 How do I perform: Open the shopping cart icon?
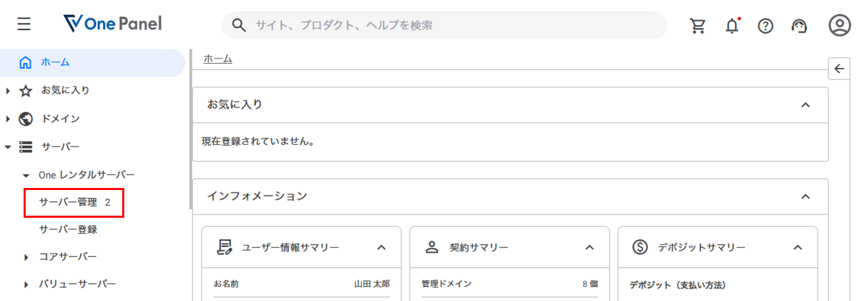(697, 26)
